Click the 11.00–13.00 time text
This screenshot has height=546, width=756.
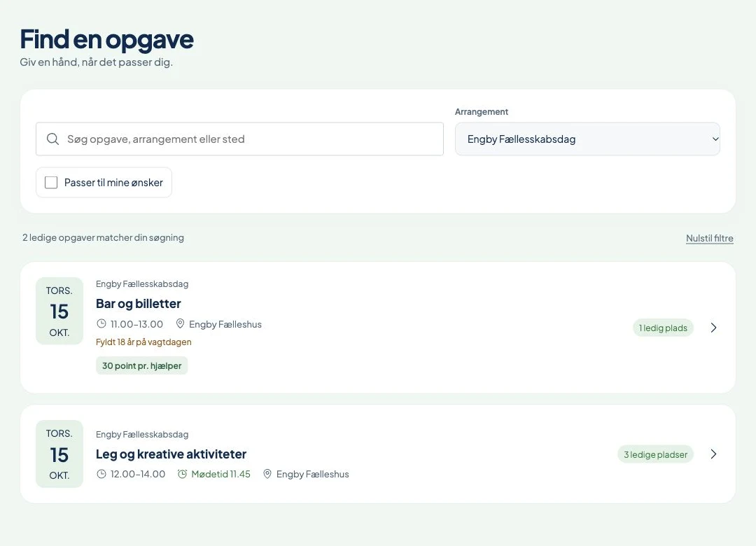point(137,324)
